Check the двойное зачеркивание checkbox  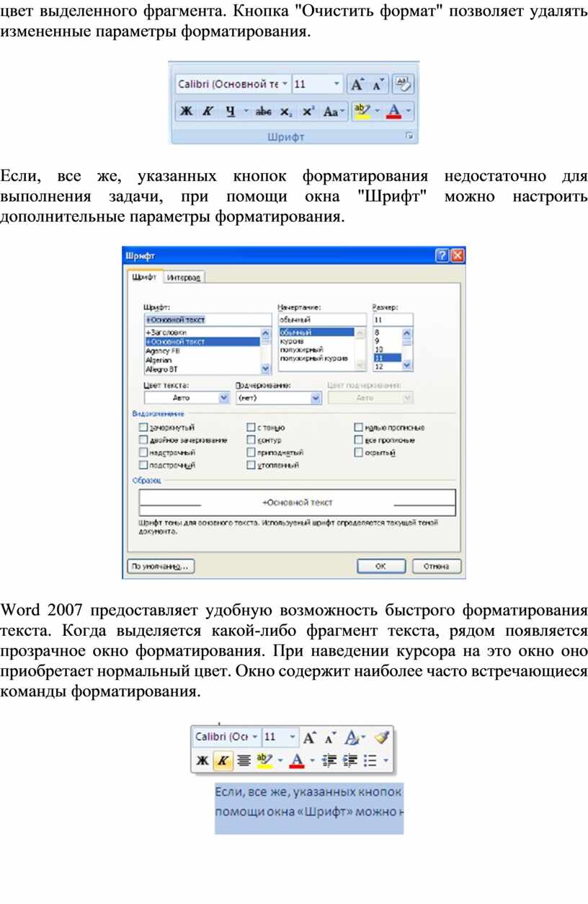[143, 440]
